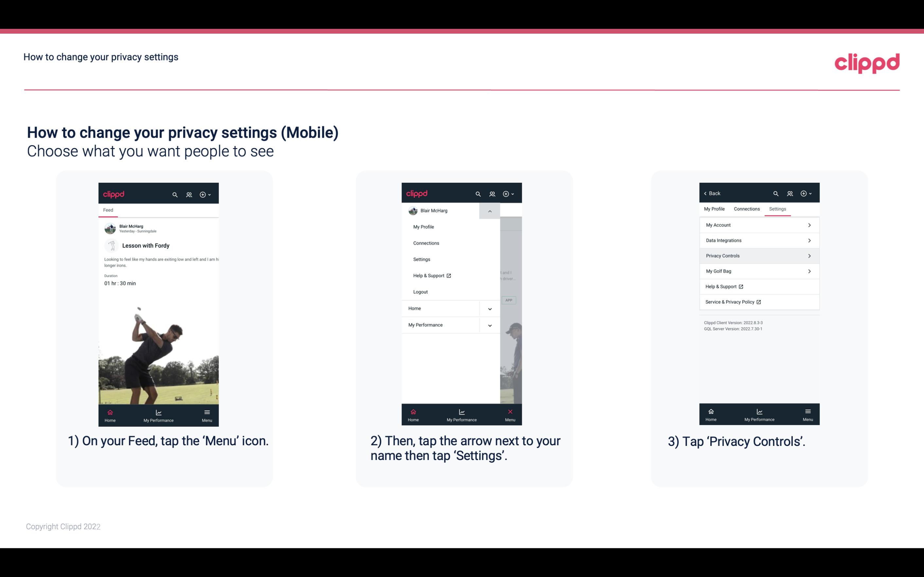Select the Connections tab in profile view
The height and width of the screenshot is (577, 924).
pos(746,209)
